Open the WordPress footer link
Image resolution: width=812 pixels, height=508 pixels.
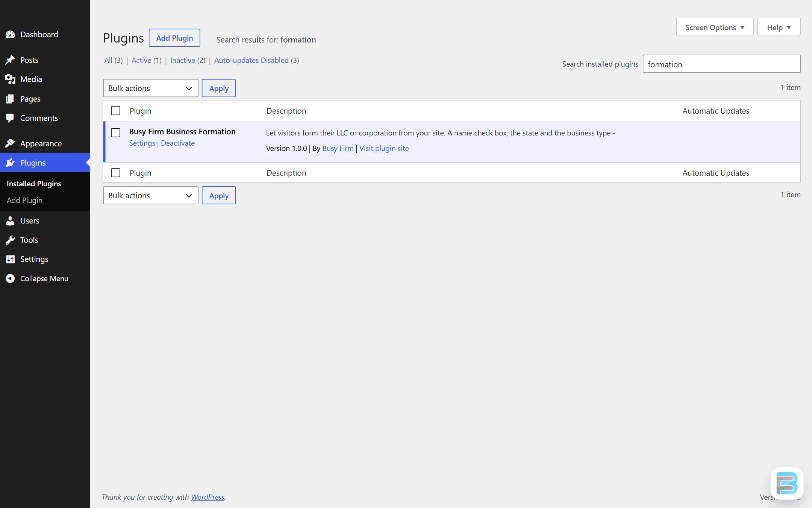(x=208, y=497)
